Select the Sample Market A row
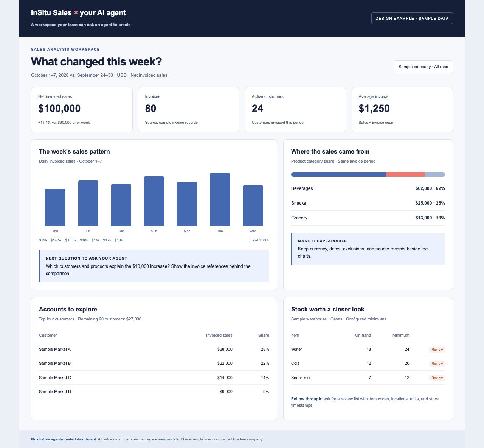Image resolution: width=484 pixels, height=448 pixels. click(x=154, y=349)
